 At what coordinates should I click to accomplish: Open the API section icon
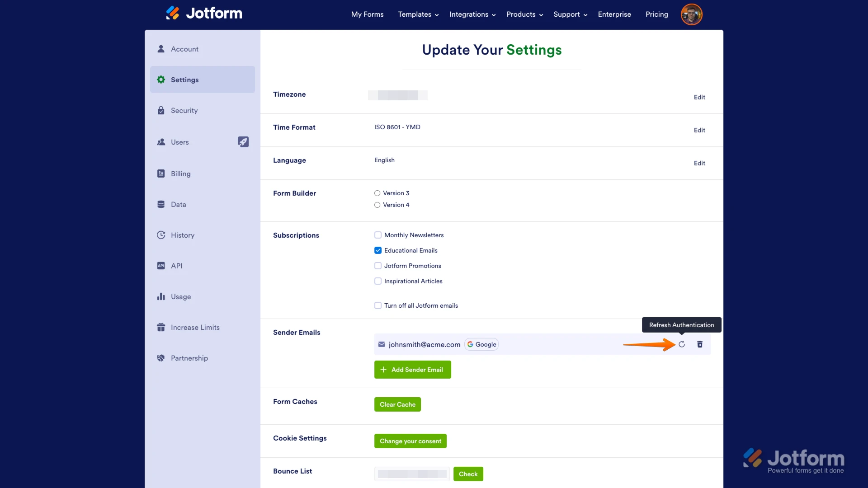161,266
